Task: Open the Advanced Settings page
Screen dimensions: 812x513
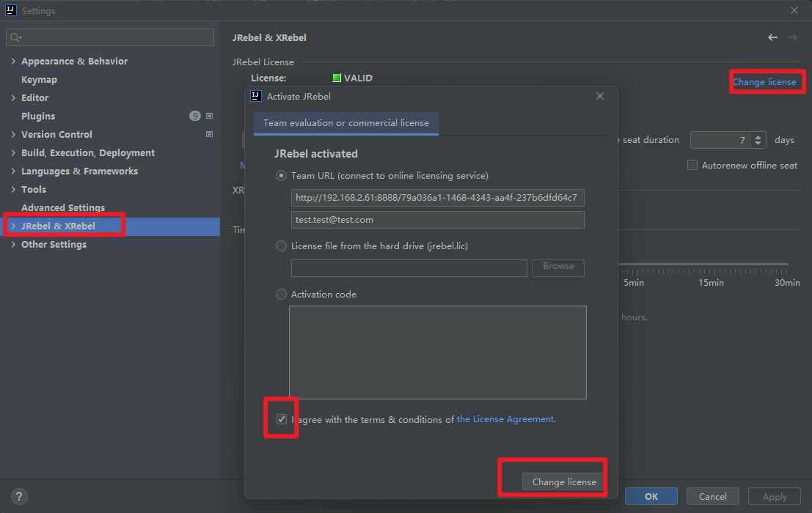Action: [x=62, y=207]
